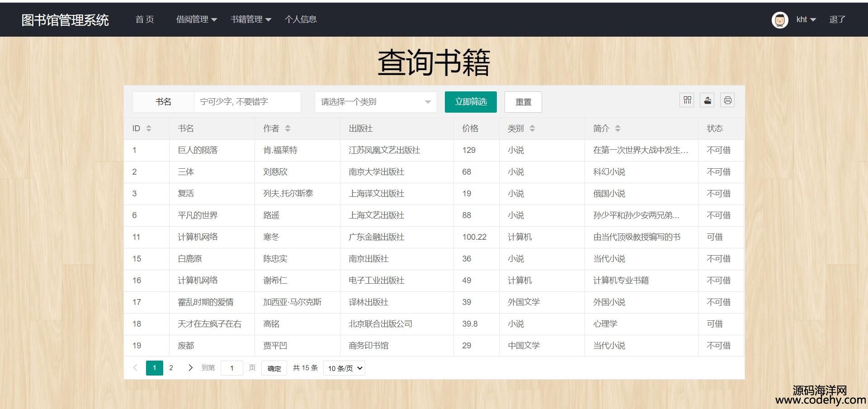
Task: Open the 10 条/页 page size selector
Action: pos(344,368)
